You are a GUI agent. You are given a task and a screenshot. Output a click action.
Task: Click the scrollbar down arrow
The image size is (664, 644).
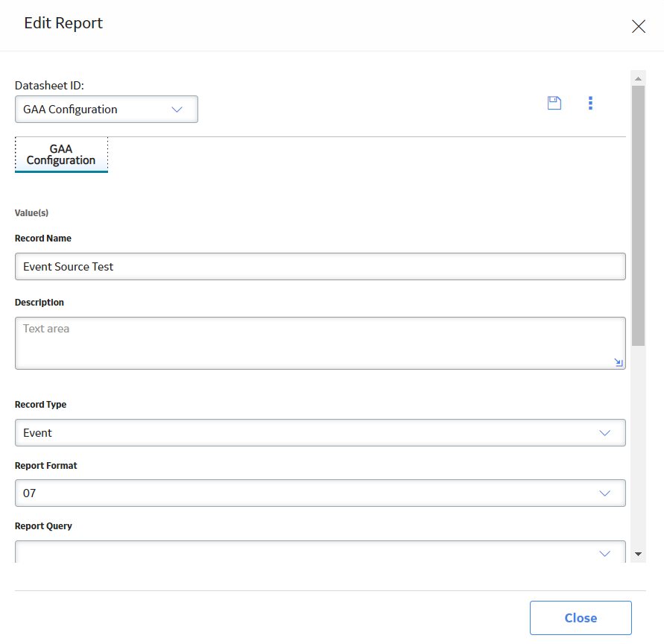point(638,554)
